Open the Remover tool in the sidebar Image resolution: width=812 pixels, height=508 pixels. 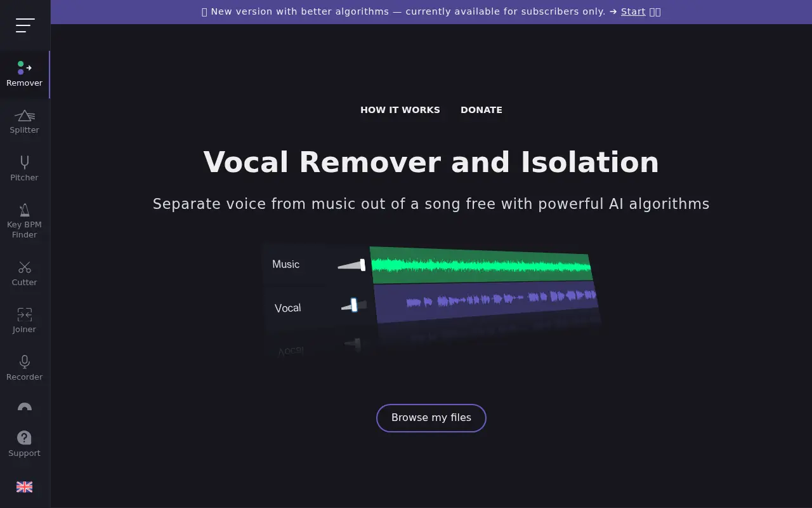24,74
